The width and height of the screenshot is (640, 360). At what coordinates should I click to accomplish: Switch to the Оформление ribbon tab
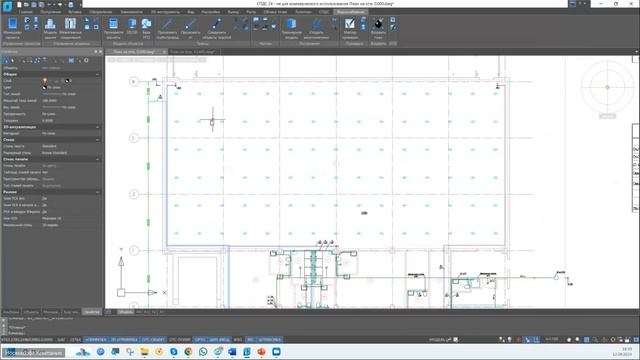(x=100, y=12)
